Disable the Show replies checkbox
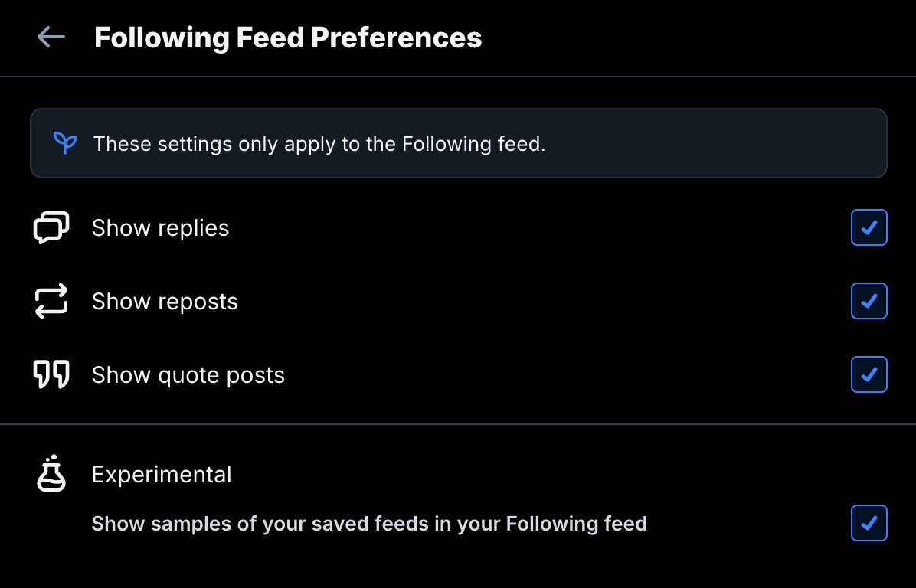This screenshot has height=588, width=916. (869, 228)
